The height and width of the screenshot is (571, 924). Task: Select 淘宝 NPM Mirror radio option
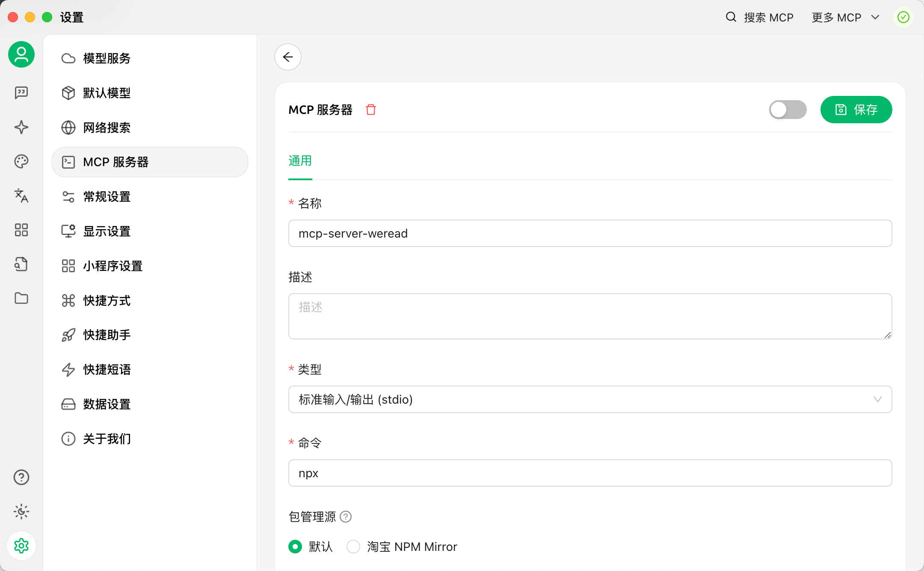point(353,547)
